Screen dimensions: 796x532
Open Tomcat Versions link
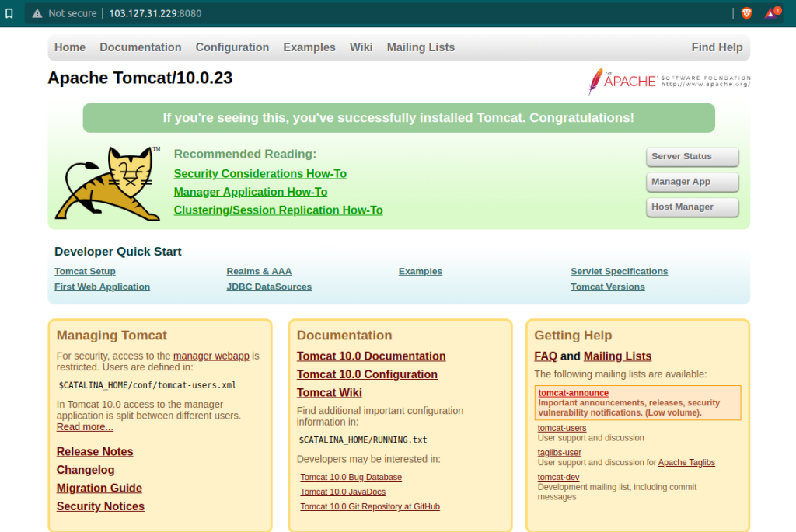point(608,287)
